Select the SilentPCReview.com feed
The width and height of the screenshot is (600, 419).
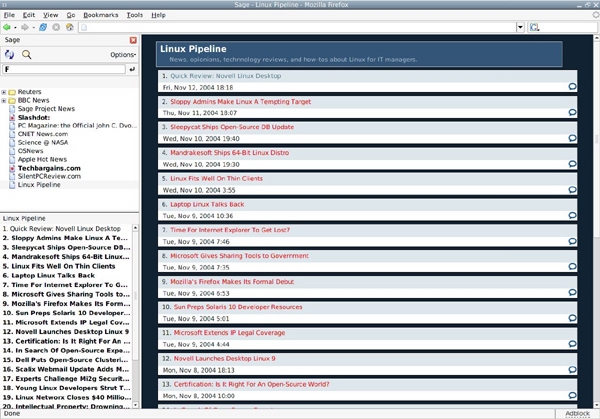(49, 176)
